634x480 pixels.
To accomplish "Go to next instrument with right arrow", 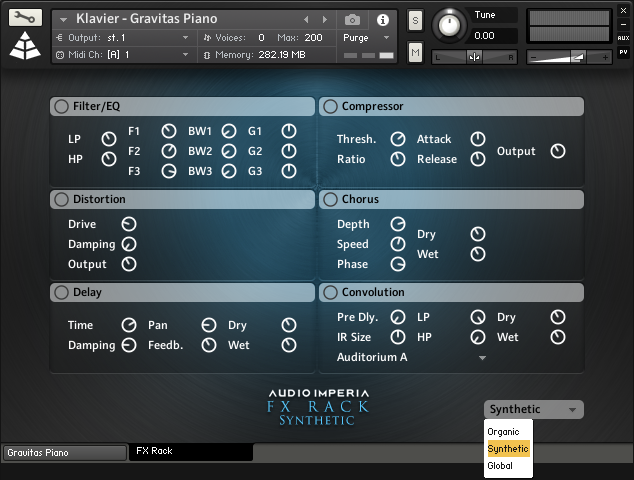I will click(324, 19).
